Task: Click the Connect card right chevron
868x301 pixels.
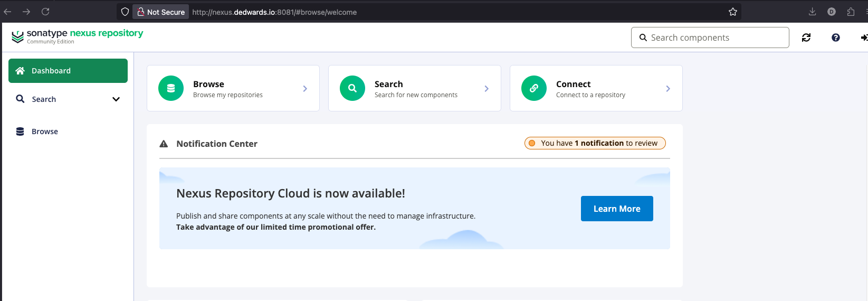Action: coord(668,89)
